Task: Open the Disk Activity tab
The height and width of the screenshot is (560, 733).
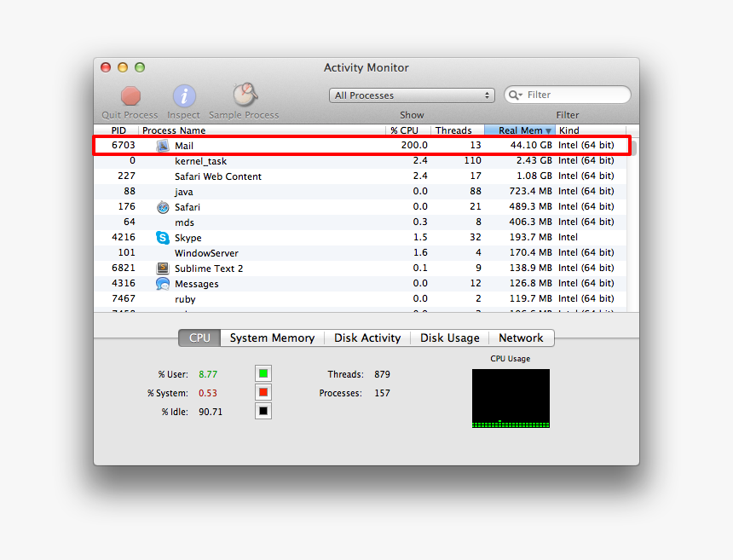Action: 367,338
